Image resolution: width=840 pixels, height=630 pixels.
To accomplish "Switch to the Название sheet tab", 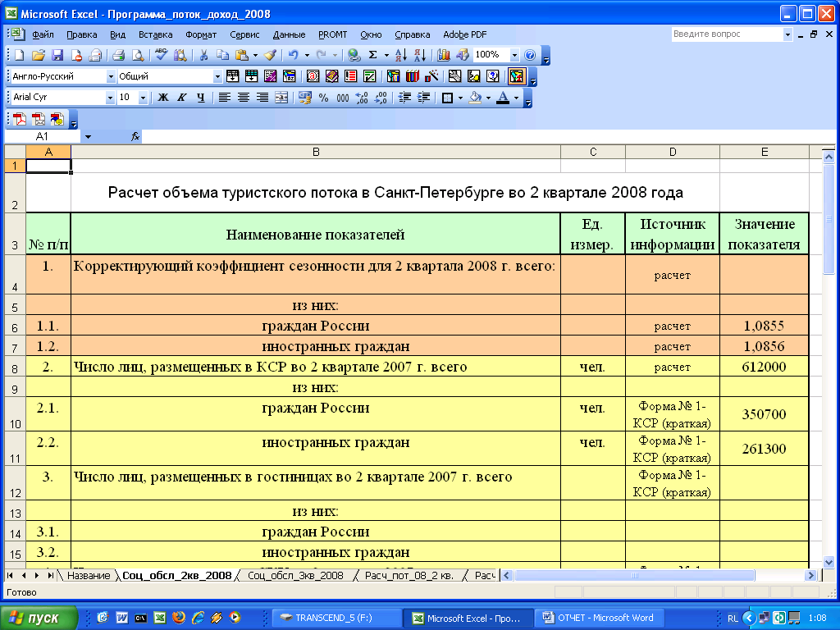I will point(88,575).
